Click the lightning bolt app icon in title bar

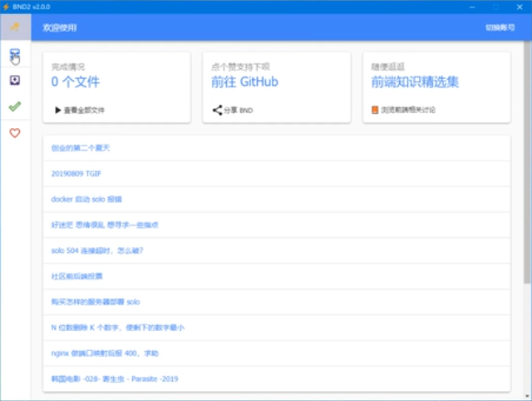tap(6, 7)
